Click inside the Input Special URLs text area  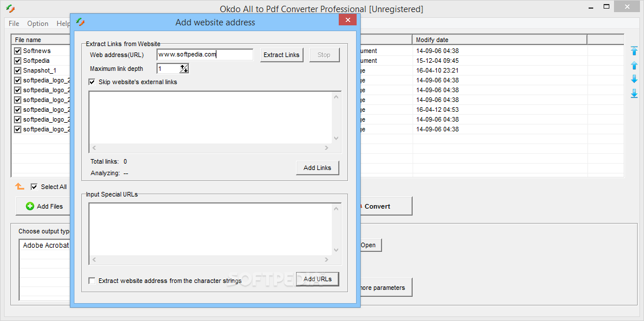click(x=210, y=229)
